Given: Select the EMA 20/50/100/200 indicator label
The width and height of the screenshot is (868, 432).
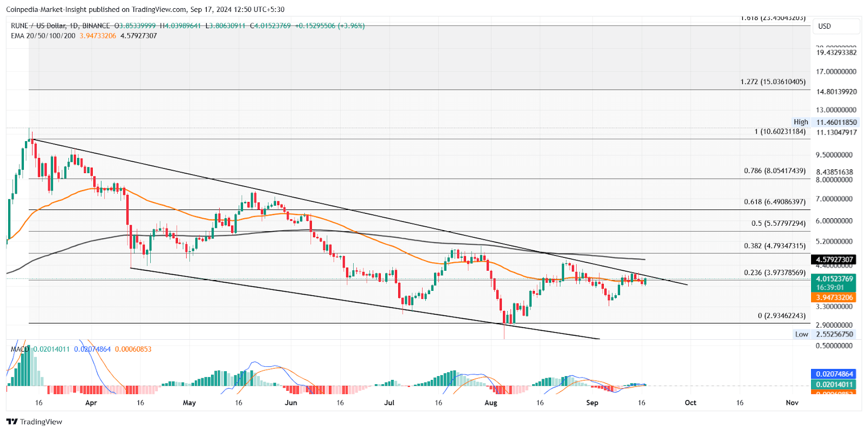Looking at the screenshot, I should 43,36.
